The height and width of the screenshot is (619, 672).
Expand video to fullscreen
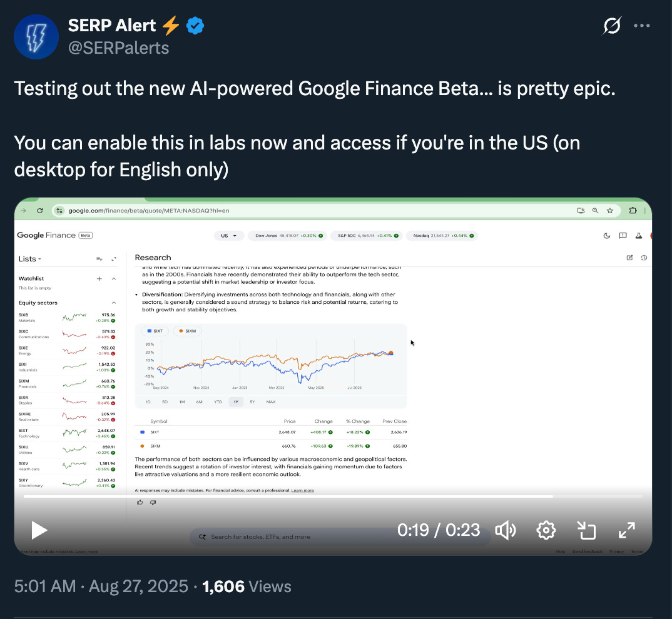coord(626,530)
